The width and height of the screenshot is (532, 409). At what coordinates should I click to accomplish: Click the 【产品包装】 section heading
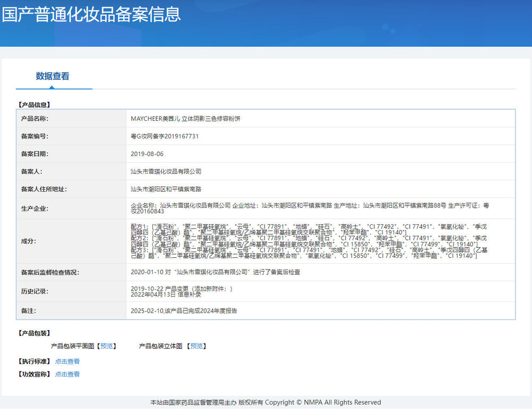34,333
